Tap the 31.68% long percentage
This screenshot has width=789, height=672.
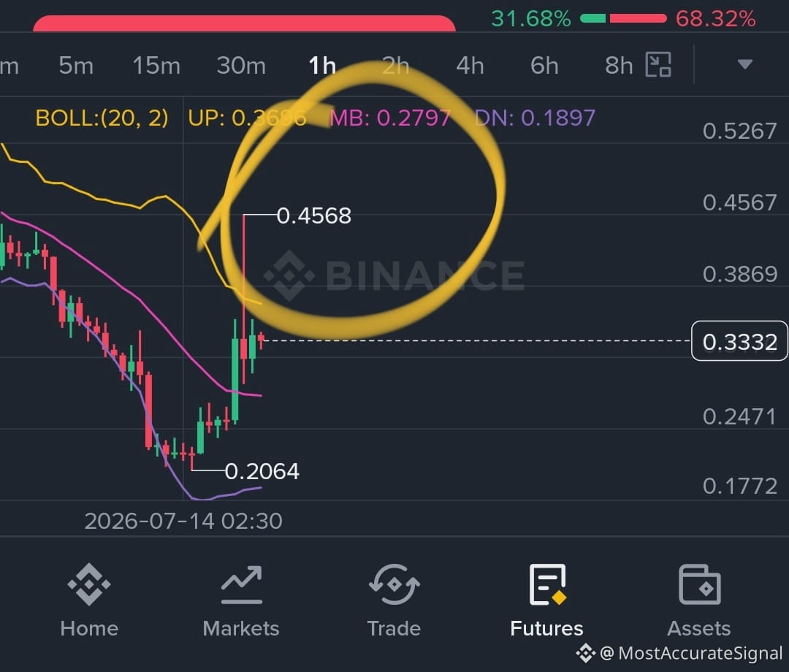coord(531,19)
